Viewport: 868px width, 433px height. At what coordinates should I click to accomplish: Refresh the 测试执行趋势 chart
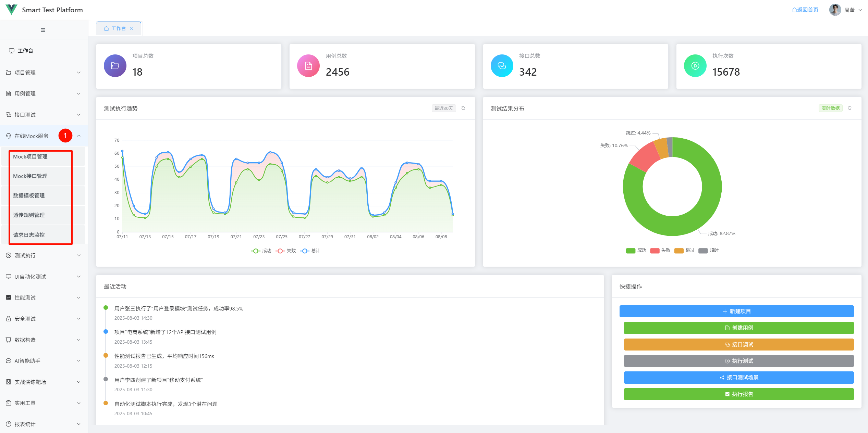click(x=463, y=108)
